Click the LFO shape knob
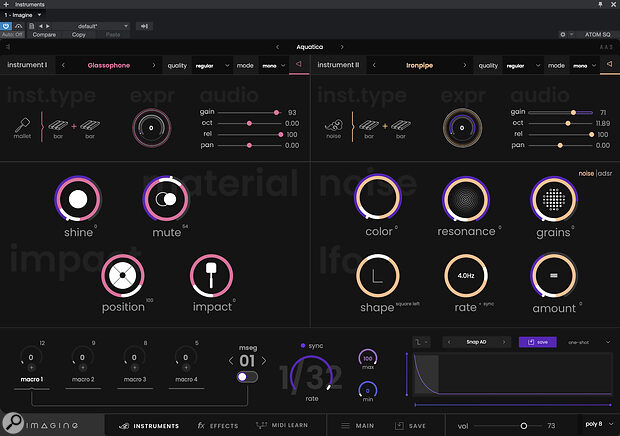Screen dimensions: 620x436 pos(378,275)
